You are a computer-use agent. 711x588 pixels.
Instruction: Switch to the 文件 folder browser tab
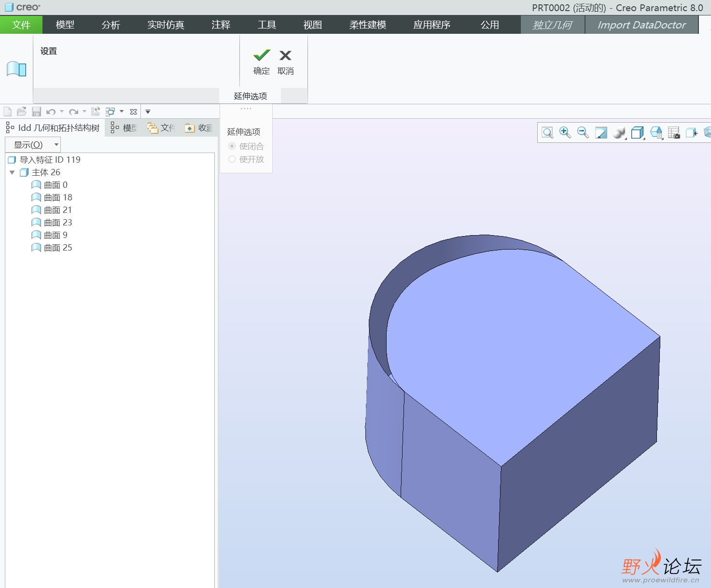click(x=161, y=127)
